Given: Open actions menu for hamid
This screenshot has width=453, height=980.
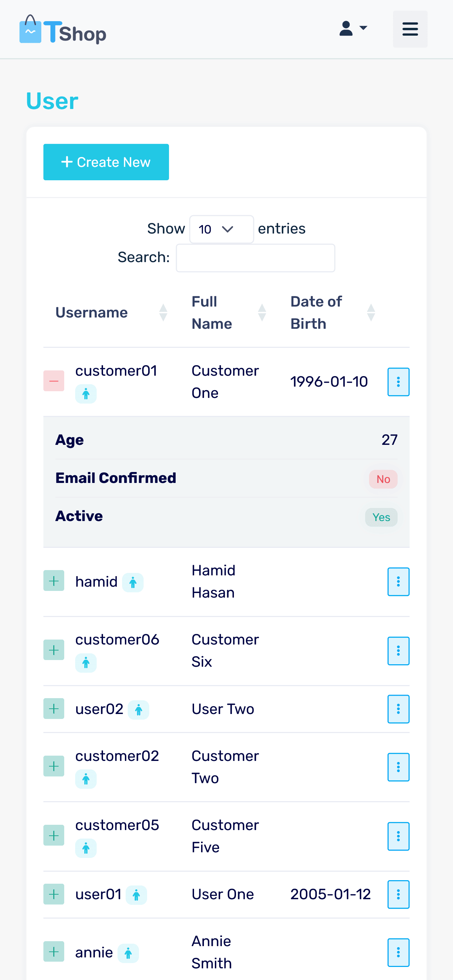Looking at the screenshot, I should point(398,582).
